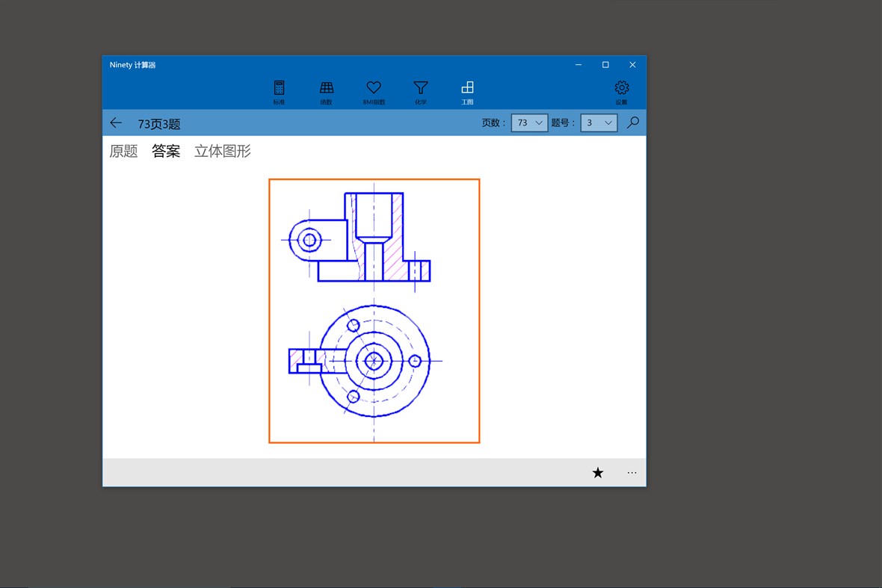Click the back arrow beside 73页3题

[116, 122]
